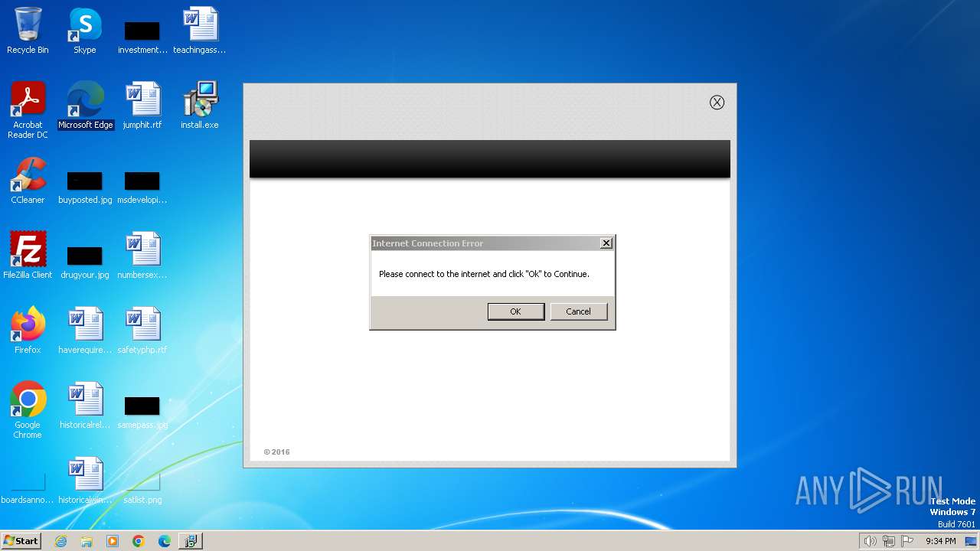Viewport: 980px width, 551px height.
Task: Select the Firefox desktop shortcut
Action: (x=28, y=331)
